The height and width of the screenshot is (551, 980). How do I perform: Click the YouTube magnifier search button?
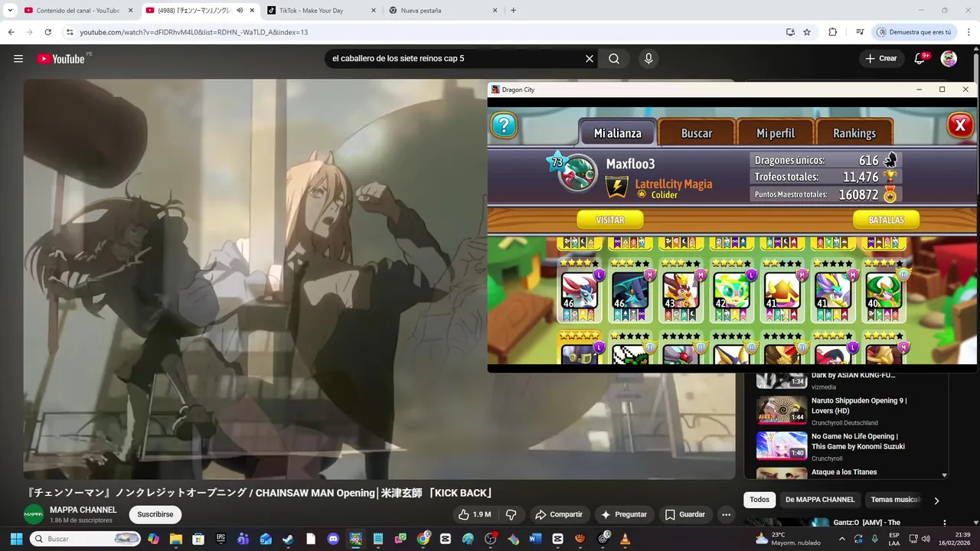(614, 59)
